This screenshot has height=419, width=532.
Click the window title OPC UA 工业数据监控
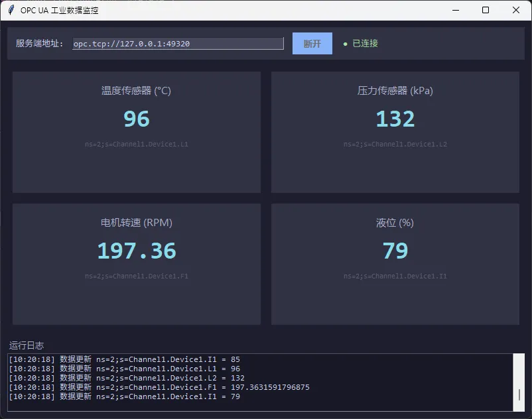(60, 10)
